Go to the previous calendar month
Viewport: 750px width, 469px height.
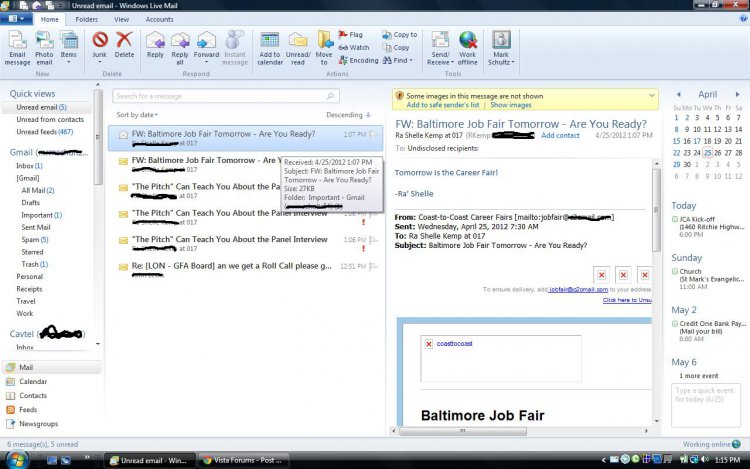point(678,94)
